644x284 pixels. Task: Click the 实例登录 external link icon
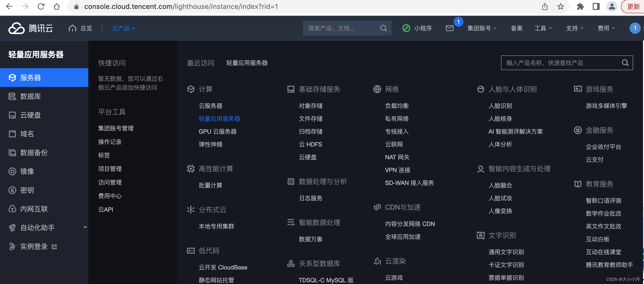(x=54, y=247)
